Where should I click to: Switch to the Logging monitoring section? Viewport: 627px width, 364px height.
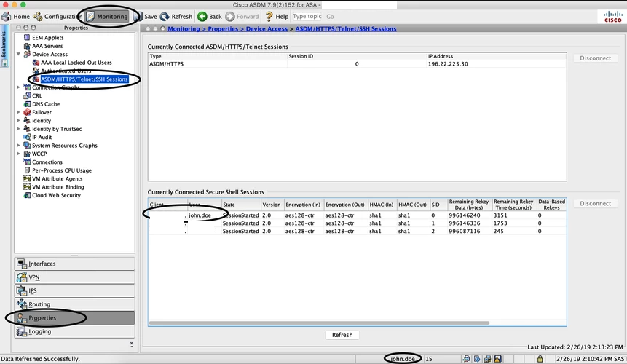pyautogui.click(x=75, y=332)
